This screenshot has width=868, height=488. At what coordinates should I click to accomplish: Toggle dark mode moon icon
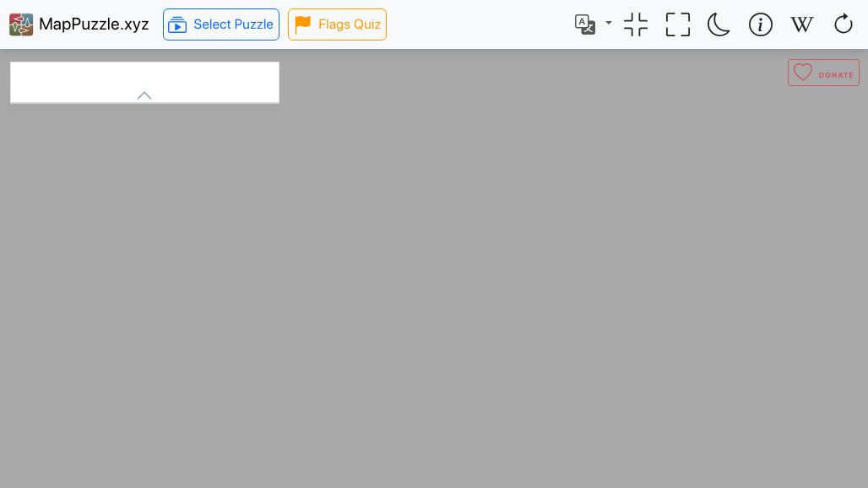pos(719,24)
